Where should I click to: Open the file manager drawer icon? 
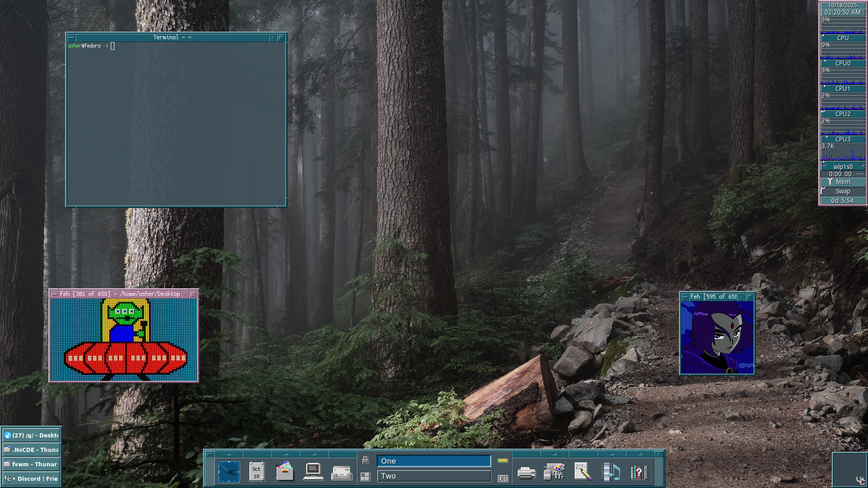click(285, 472)
